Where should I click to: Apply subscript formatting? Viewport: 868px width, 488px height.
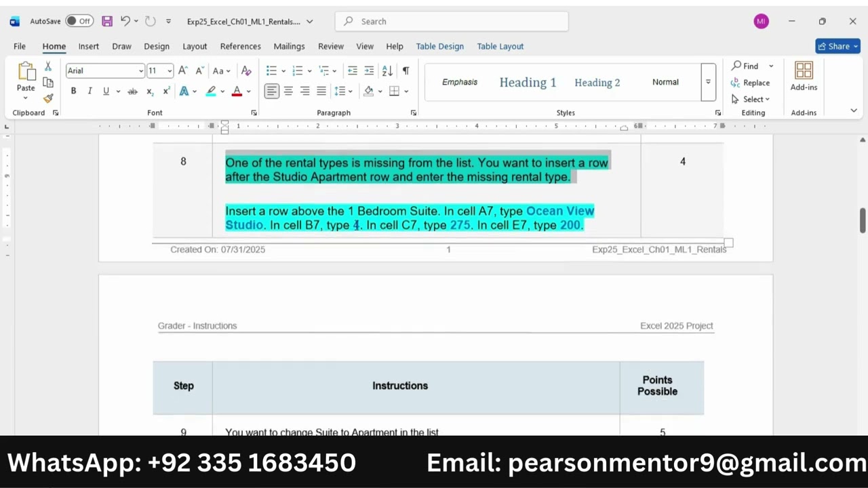(150, 91)
